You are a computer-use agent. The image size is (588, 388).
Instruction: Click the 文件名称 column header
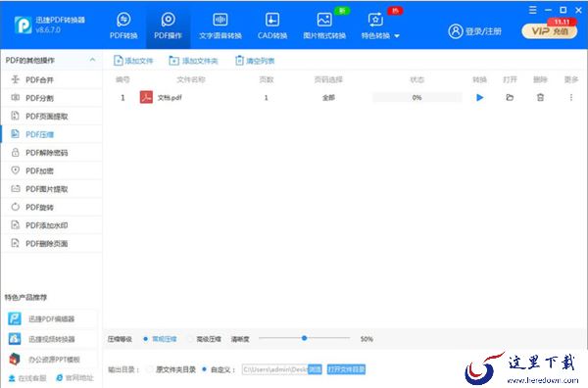191,79
